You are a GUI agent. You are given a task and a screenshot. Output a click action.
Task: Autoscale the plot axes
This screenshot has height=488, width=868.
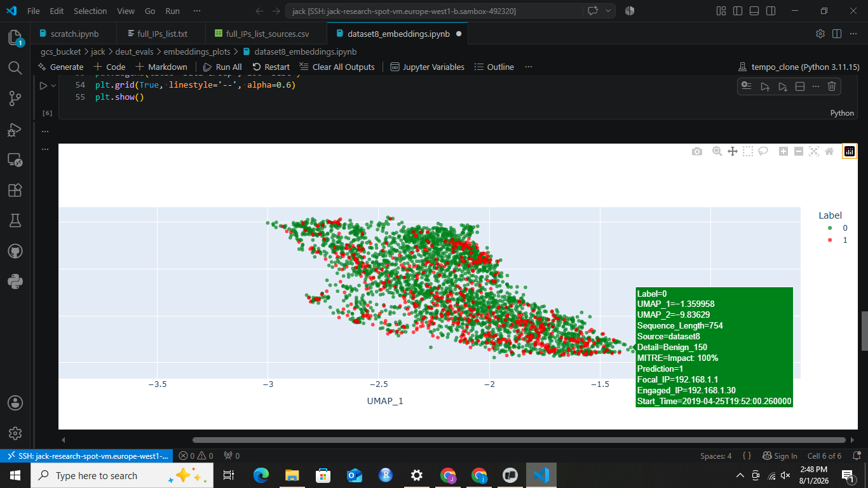814,151
